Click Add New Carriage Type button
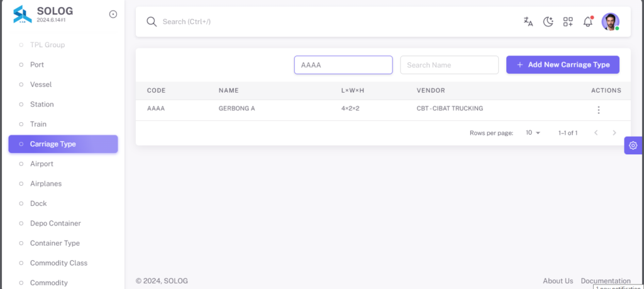 coord(563,65)
